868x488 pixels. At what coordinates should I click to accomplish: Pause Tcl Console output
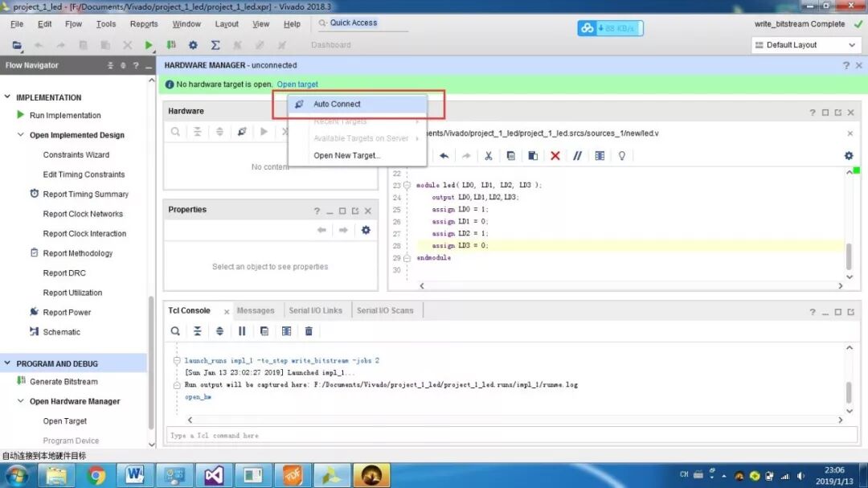(x=242, y=331)
